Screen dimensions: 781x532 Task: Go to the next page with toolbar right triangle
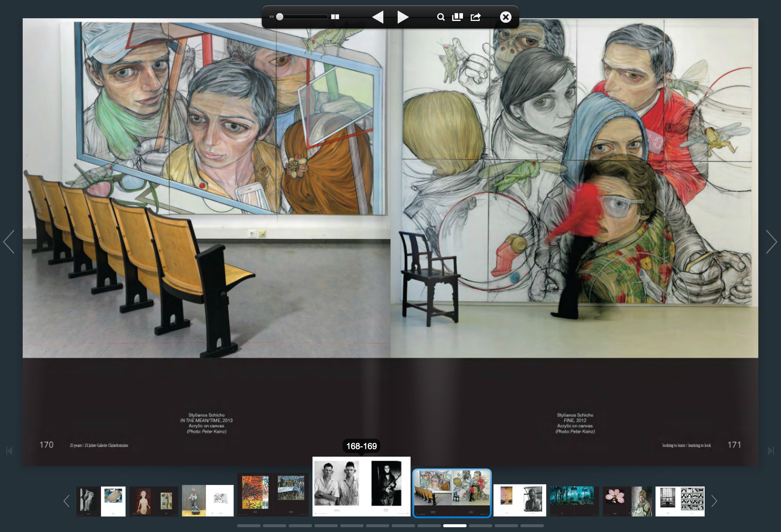point(403,17)
